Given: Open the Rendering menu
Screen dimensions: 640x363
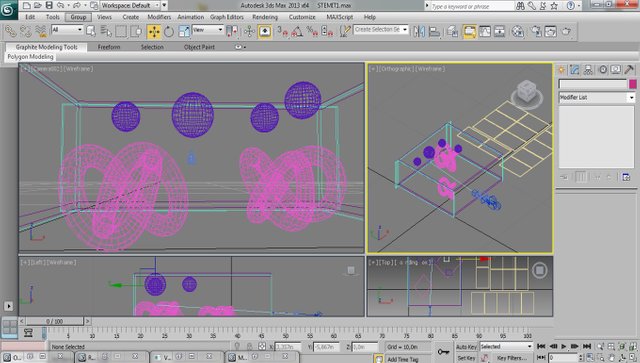Looking at the screenshot, I should tap(265, 17).
